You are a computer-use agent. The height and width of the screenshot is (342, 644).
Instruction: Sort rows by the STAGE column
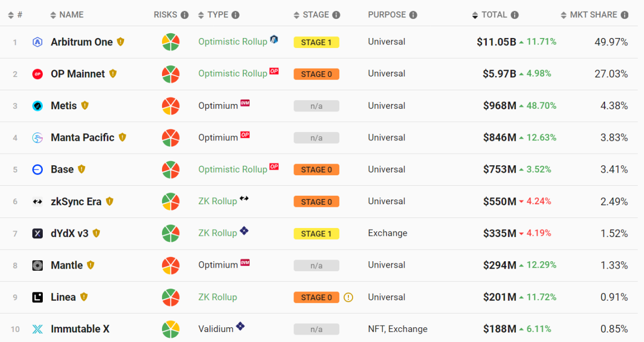(x=316, y=15)
